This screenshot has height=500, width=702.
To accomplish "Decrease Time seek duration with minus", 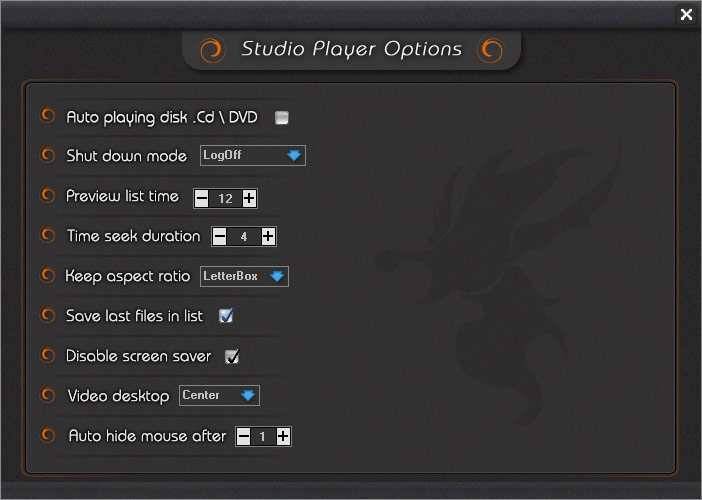I will [x=220, y=236].
